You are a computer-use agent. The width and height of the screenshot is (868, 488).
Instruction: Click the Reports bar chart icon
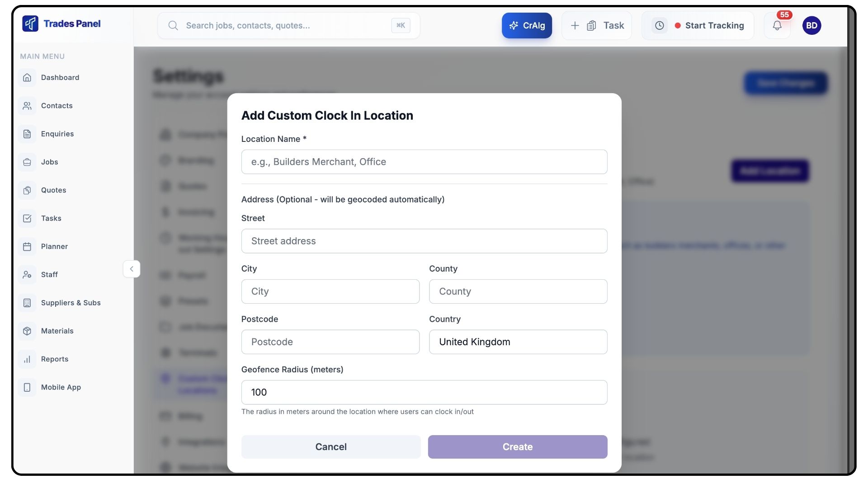(x=27, y=359)
